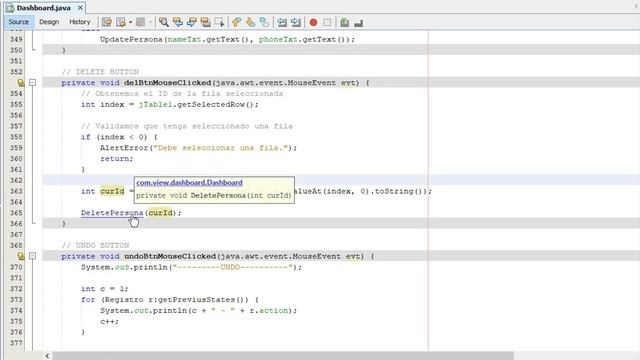Click curId argument in DeletePersona call
Screen dimensions: 640x360
pyautogui.click(x=160, y=213)
